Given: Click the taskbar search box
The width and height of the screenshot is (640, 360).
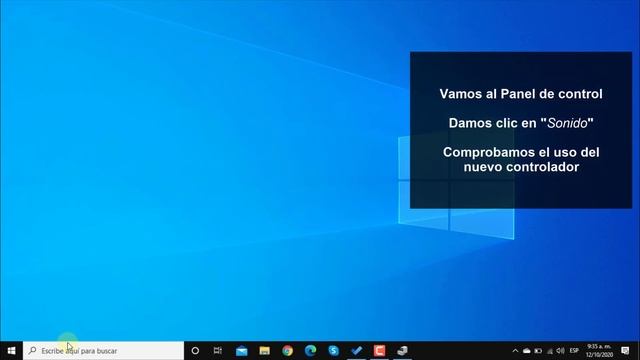Looking at the screenshot, I should click(104, 351).
